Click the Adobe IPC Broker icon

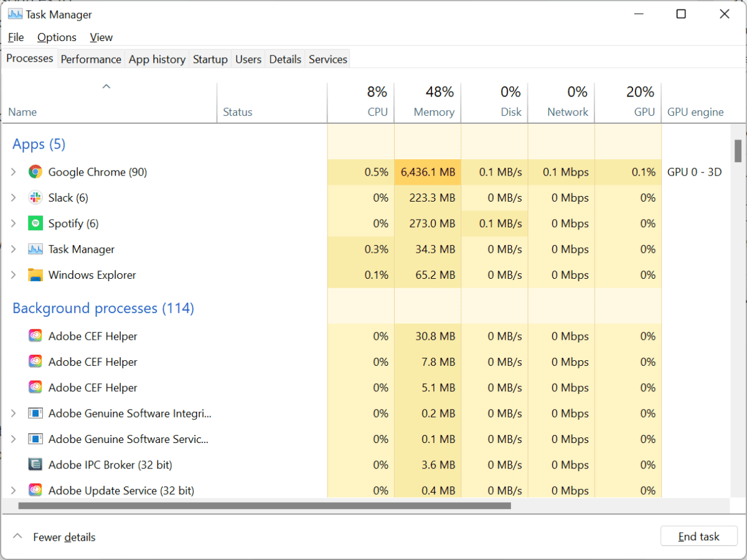pyautogui.click(x=35, y=464)
